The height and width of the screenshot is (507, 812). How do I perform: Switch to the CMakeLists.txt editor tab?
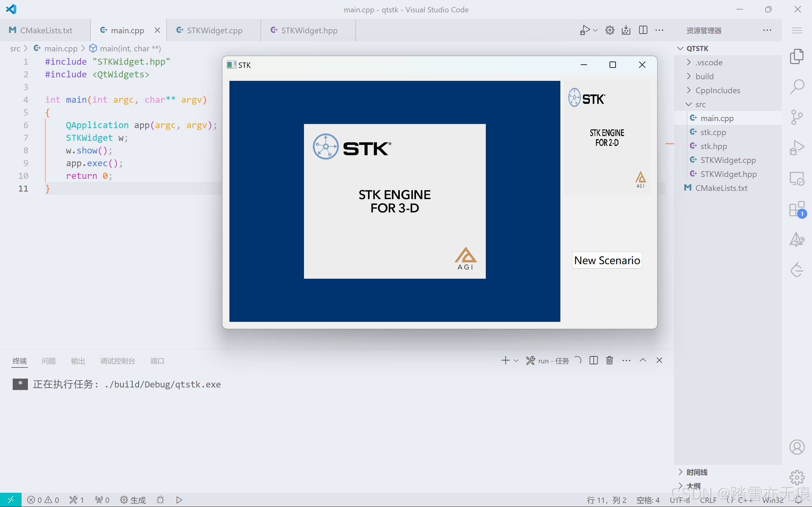(45, 30)
